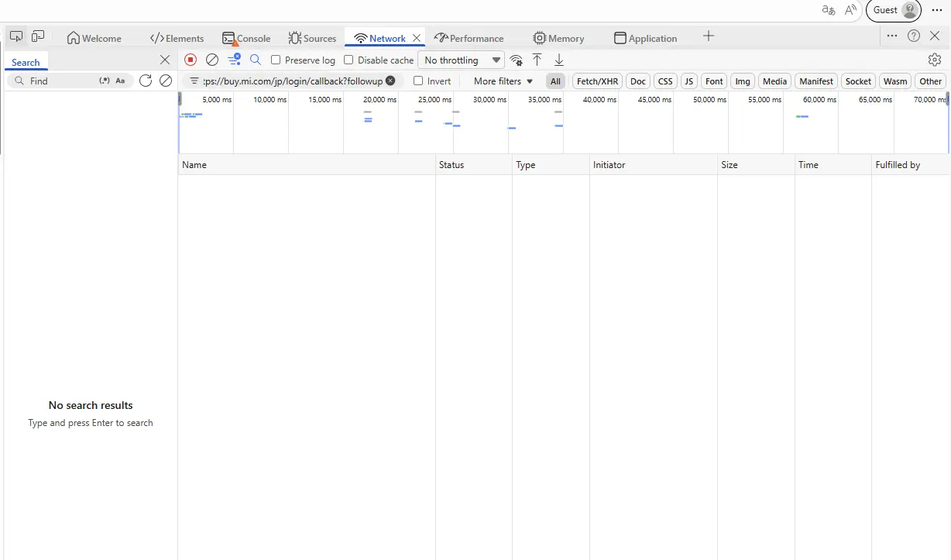Screen dimensions: 951x560
Task: Clear the network log
Action: coord(212,60)
